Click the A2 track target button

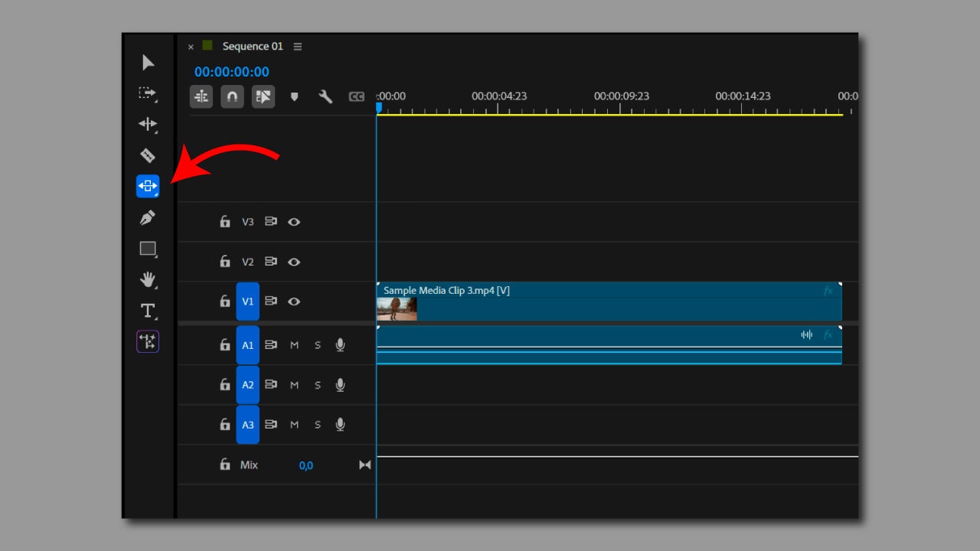click(x=247, y=385)
